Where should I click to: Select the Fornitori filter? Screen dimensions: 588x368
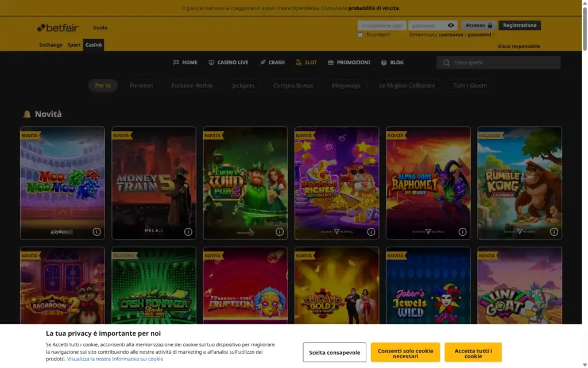(x=141, y=86)
